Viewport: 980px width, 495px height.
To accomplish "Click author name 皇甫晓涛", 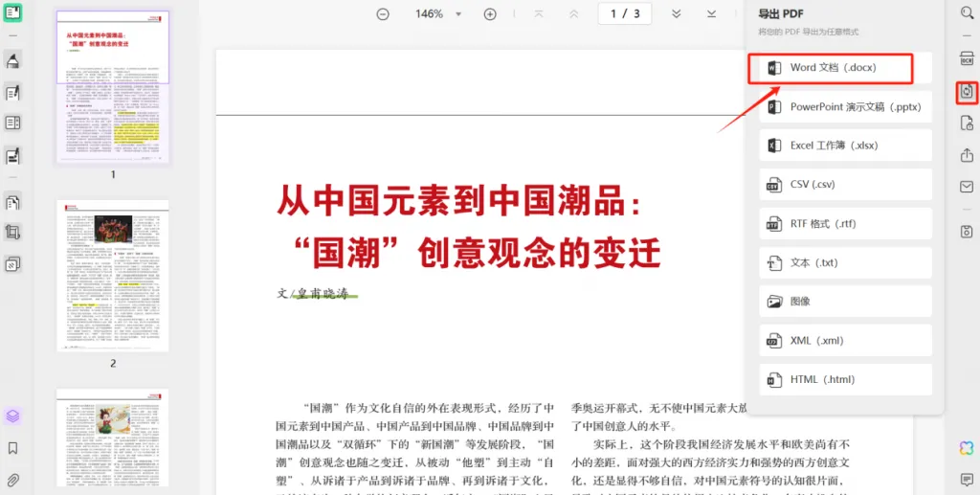I will [322, 293].
